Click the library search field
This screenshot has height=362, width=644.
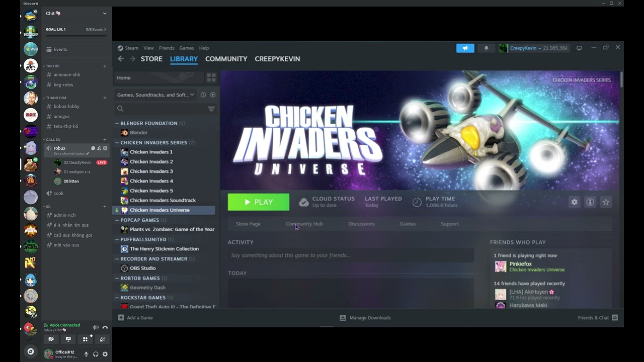161,109
